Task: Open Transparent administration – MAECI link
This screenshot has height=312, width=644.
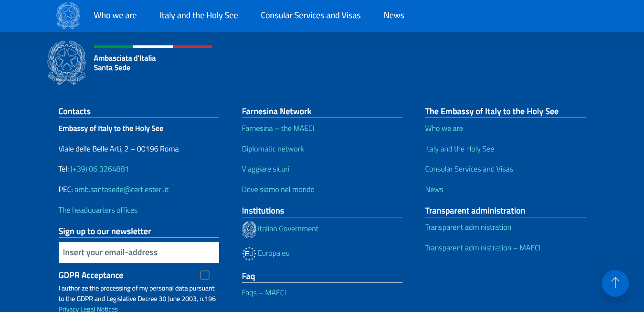Action: click(x=483, y=248)
